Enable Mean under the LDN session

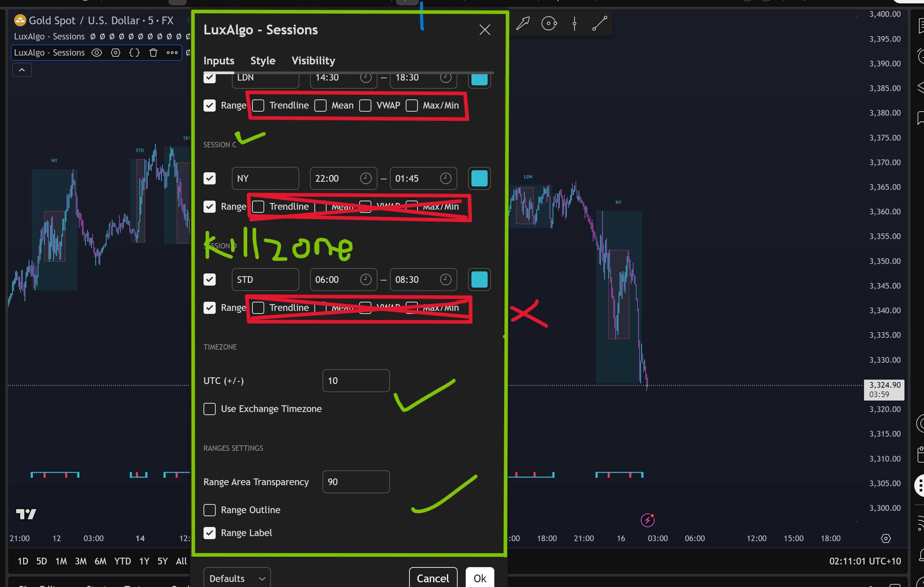point(320,105)
